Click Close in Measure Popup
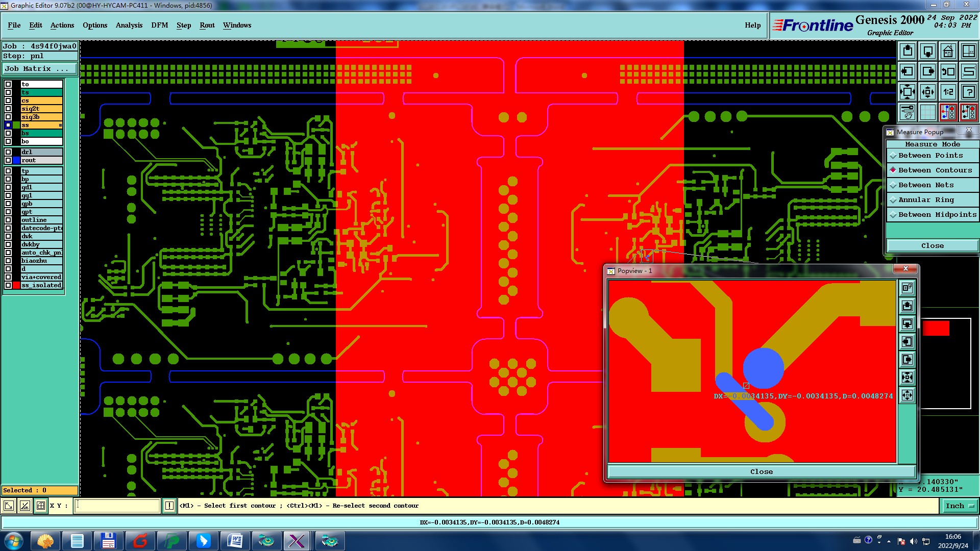 pos(932,246)
